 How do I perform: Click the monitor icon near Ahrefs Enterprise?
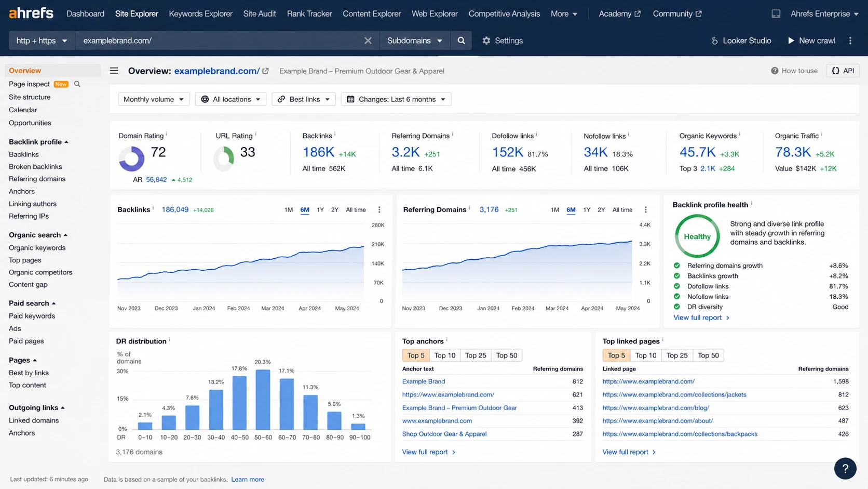776,14
